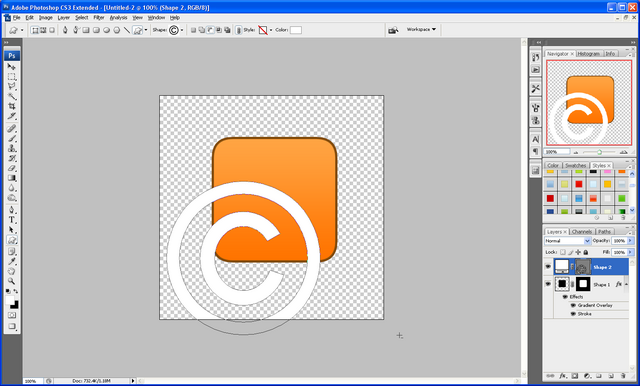The width and height of the screenshot is (640, 386).
Task: Toggle Stroke effect visibility
Action: [x=573, y=314]
